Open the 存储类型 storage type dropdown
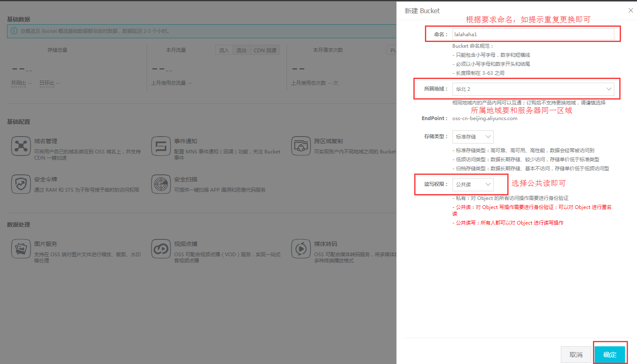This screenshot has width=637, height=364. click(x=473, y=137)
